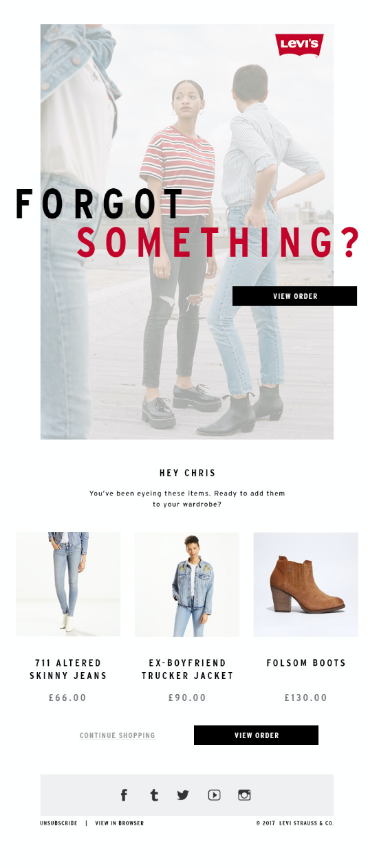Click the Forgot Something headline
The width and height of the screenshot is (368, 868).
(187, 223)
